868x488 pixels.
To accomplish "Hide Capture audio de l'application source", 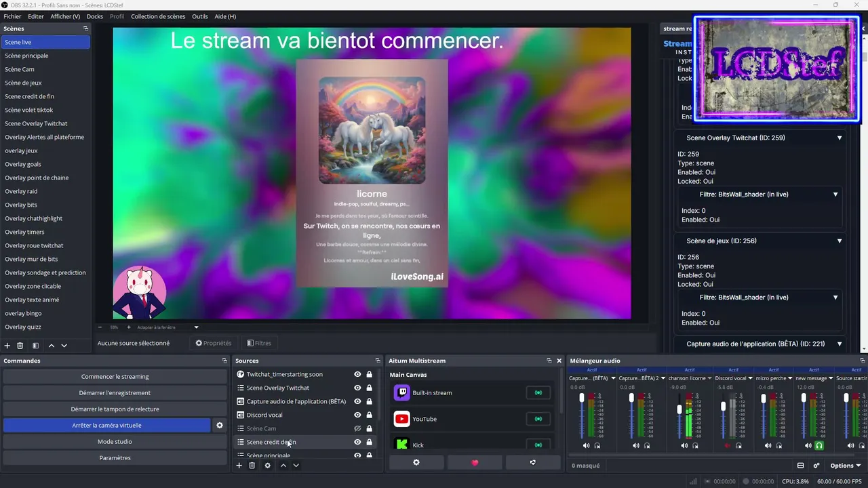I will click(x=357, y=401).
